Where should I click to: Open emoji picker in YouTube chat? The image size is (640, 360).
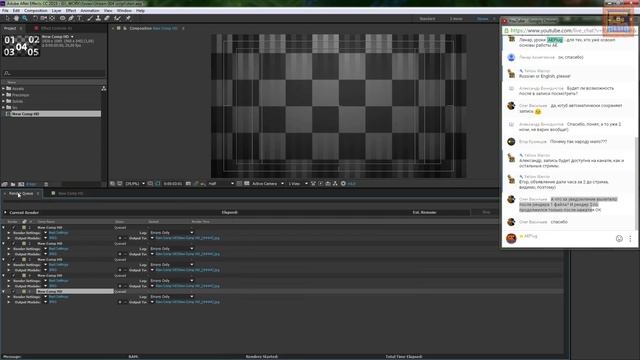coord(619,238)
